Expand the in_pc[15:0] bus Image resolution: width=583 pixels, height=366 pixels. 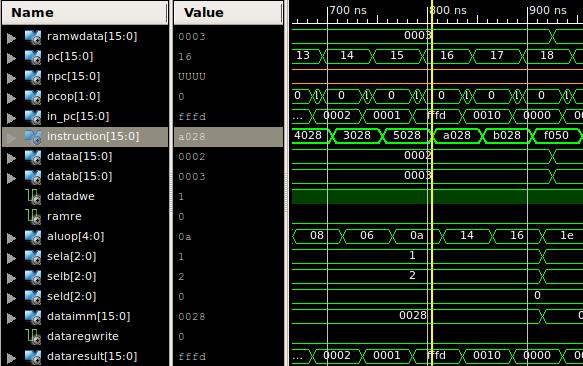pyautogui.click(x=12, y=118)
